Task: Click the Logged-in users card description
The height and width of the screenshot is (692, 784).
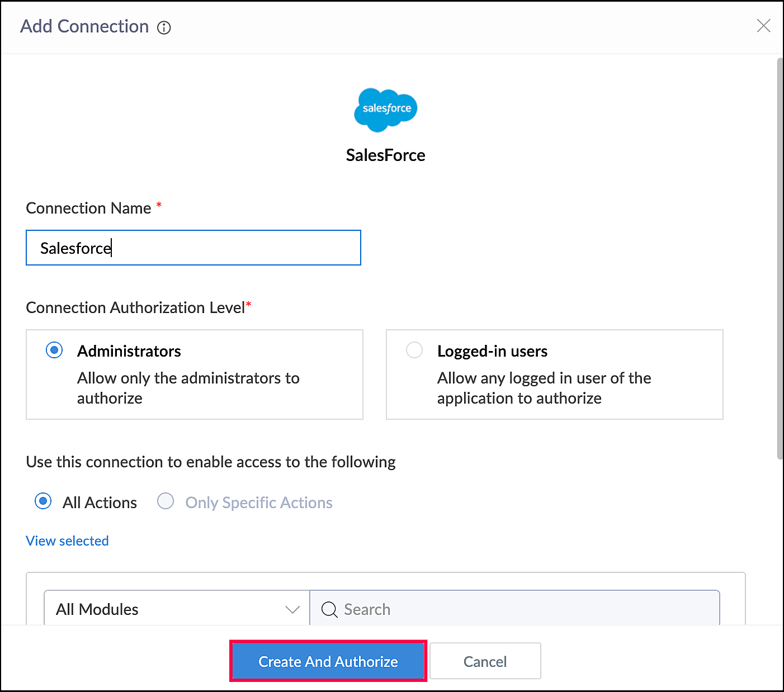Action: coord(544,388)
